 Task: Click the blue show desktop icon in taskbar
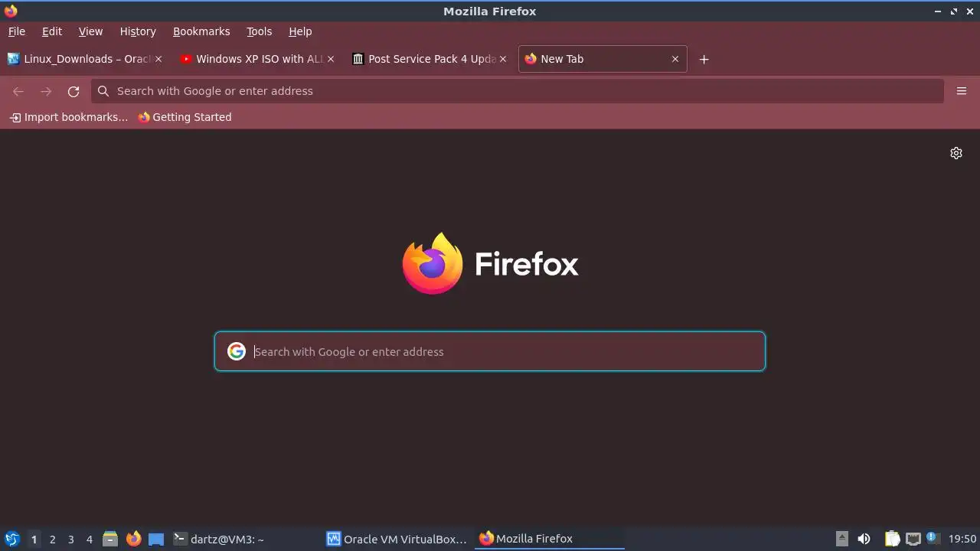tap(156, 539)
